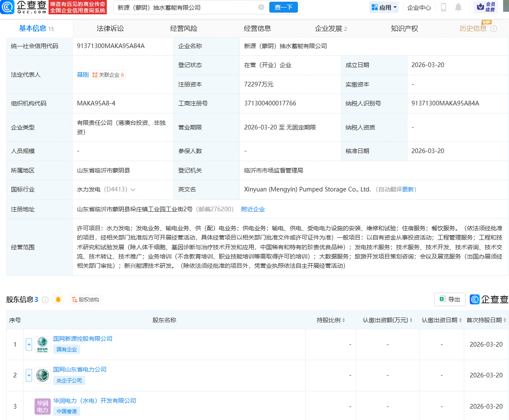Click State Grid Xinyuan Holdings logo
Viewport: 509px width, 420px height.
click(43, 345)
